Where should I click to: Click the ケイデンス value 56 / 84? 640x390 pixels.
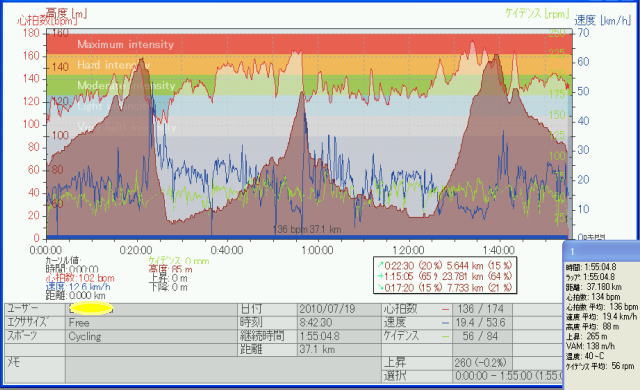480,336
